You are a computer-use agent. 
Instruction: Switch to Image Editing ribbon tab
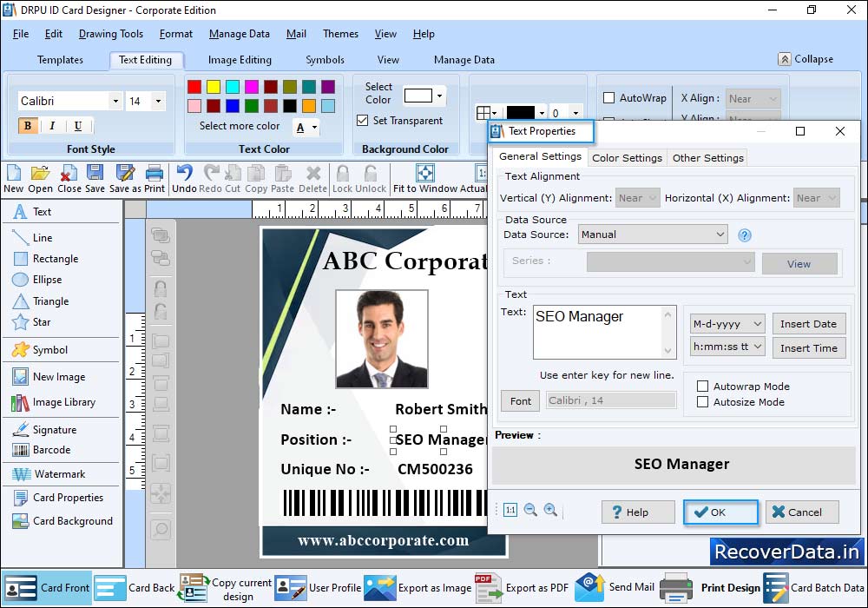click(x=240, y=60)
